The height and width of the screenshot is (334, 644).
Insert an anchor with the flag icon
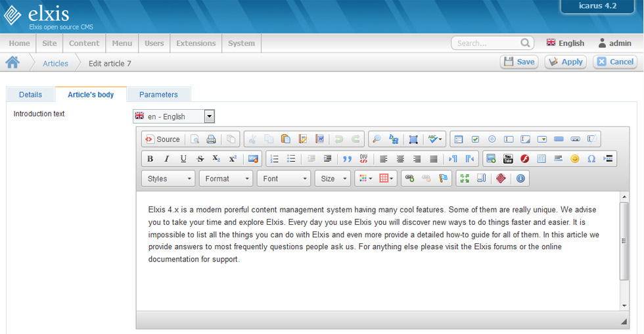click(x=443, y=178)
